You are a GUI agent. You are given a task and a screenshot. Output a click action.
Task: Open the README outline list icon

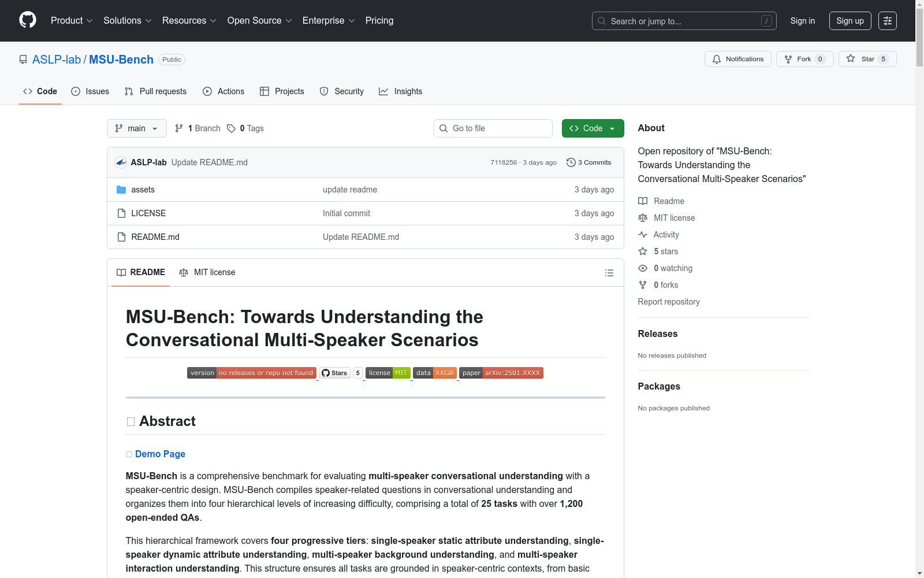609,273
